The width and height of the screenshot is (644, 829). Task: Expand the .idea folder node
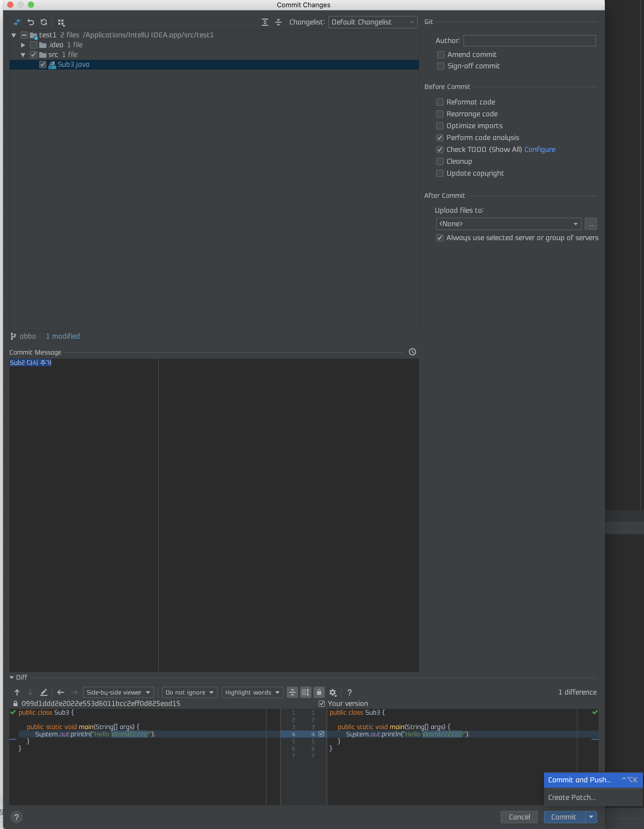23,45
